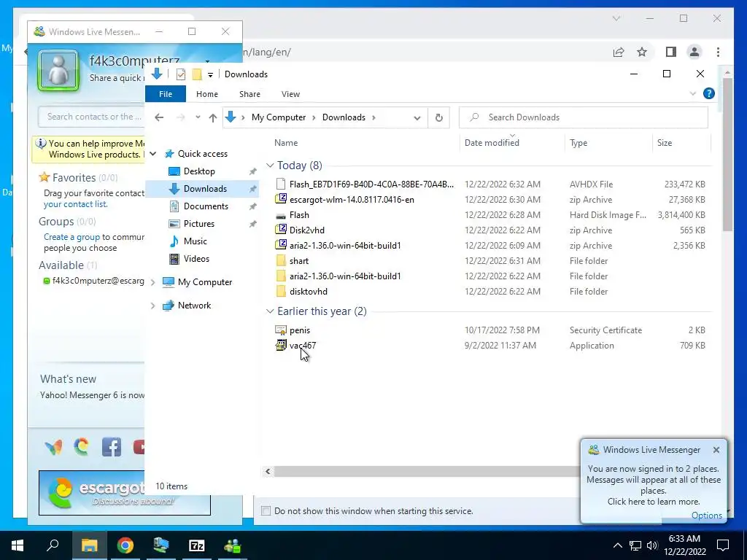Expand Network in navigation pane
Screen dimensions: 747x560
tap(153, 306)
